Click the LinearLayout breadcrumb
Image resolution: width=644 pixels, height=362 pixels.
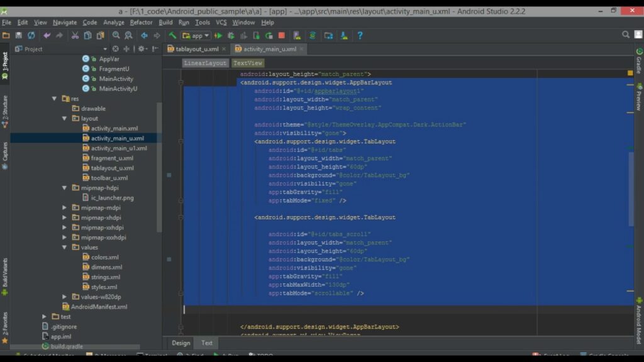205,63
